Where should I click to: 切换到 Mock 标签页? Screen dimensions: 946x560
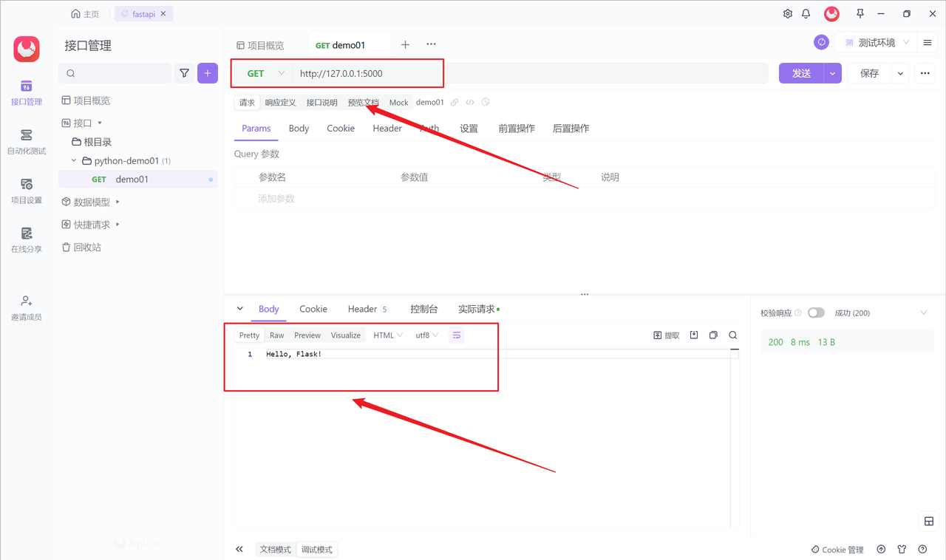398,102
